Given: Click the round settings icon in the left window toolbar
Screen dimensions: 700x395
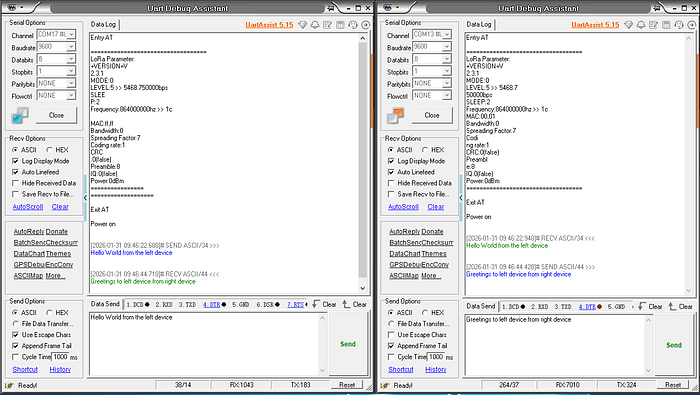Looking at the screenshot, I should [x=366, y=25].
